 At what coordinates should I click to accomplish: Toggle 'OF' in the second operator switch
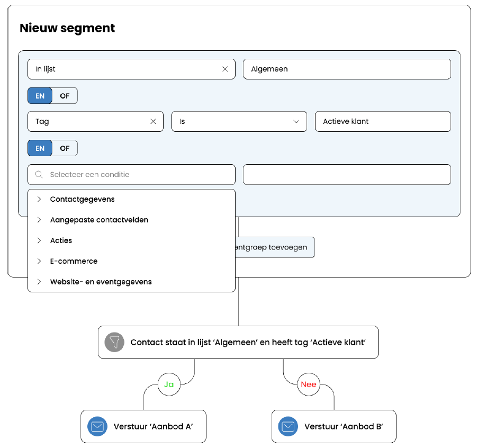(x=64, y=148)
